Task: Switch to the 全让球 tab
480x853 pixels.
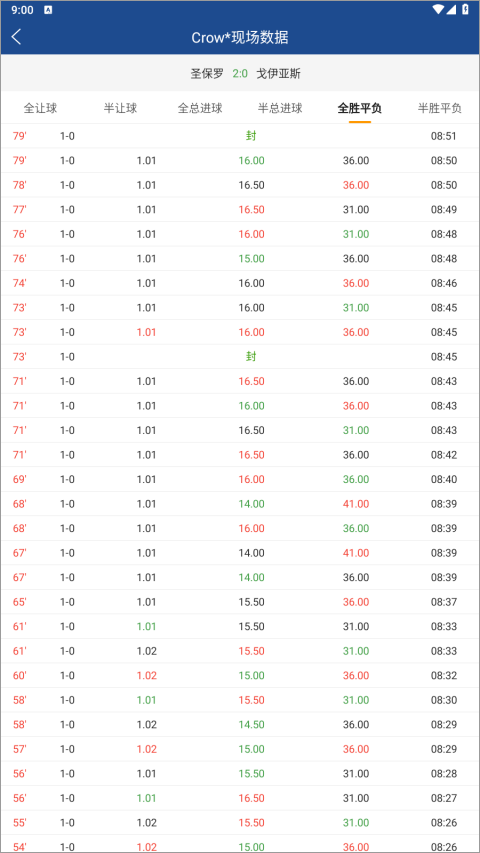Action: [40, 108]
